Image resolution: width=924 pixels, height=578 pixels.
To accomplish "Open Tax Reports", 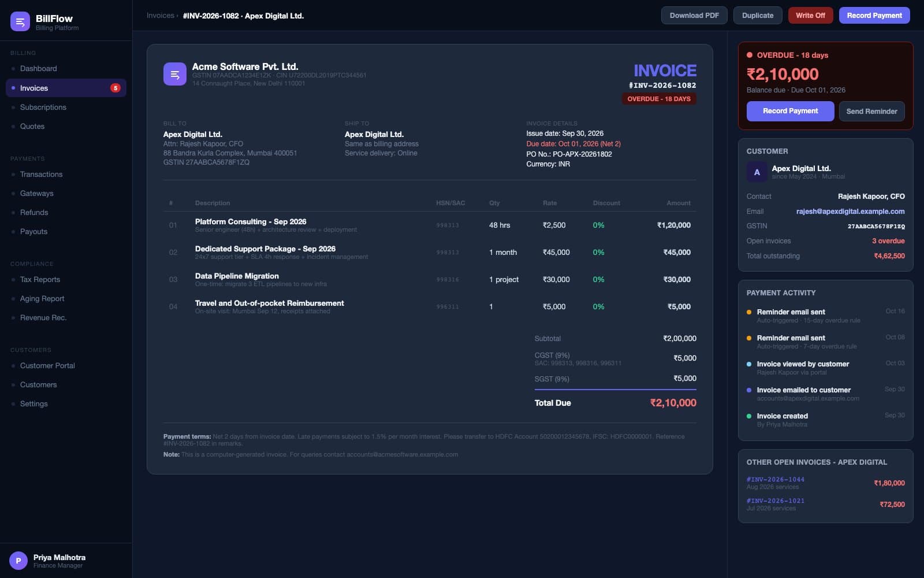I will (x=66, y=279).
